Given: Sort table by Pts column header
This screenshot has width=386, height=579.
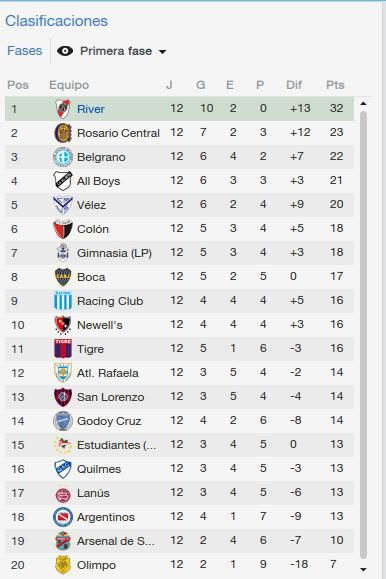Looking at the screenshot, I should coord(335,85).
